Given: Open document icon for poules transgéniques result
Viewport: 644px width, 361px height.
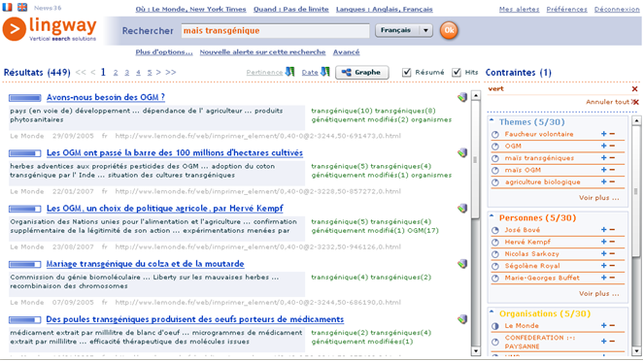Looking at the screenshot, I should coord(462,318).
